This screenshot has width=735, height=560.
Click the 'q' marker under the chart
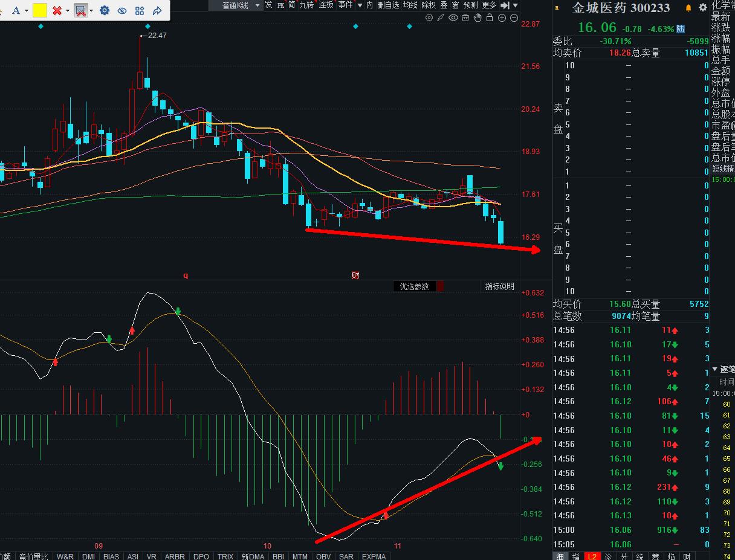click(186, 275)
